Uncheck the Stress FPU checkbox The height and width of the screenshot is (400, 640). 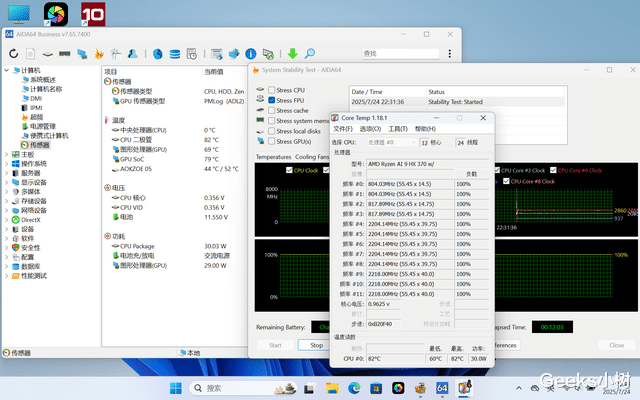pyautogui.click(x=273, y=101)
